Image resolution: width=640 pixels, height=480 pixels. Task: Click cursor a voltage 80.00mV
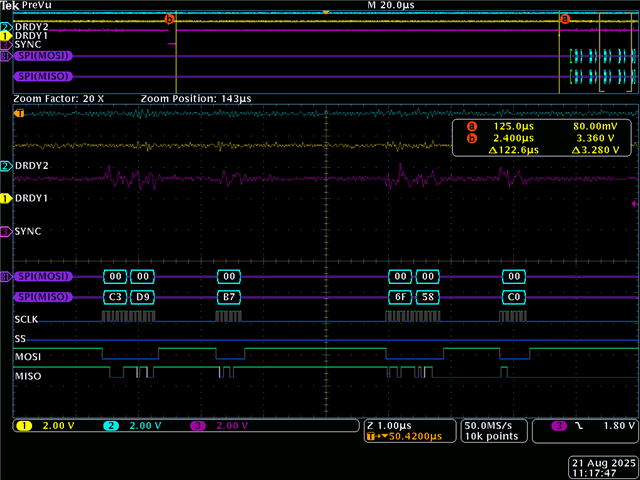[x=595, y=126]
